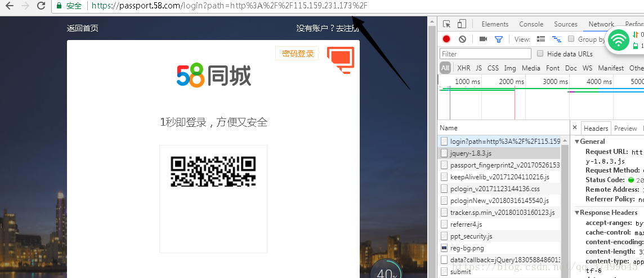Toggle the device toolbar icon
644x278 pixels.
tap(462, 24)
